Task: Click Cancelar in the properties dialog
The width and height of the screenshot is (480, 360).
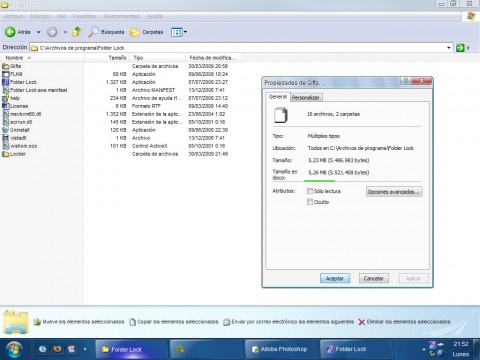Action: pyautogui.click(x=374, y=278)
